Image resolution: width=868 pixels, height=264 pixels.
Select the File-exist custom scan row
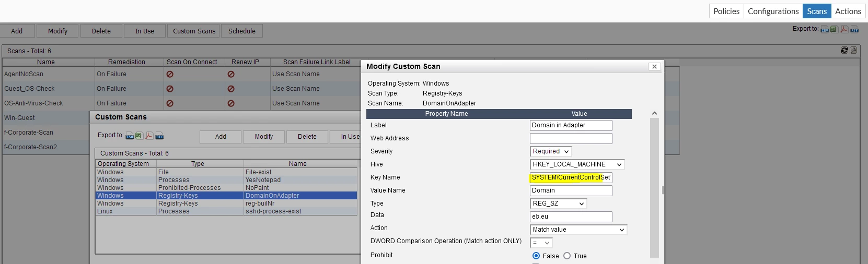point(226,172)
